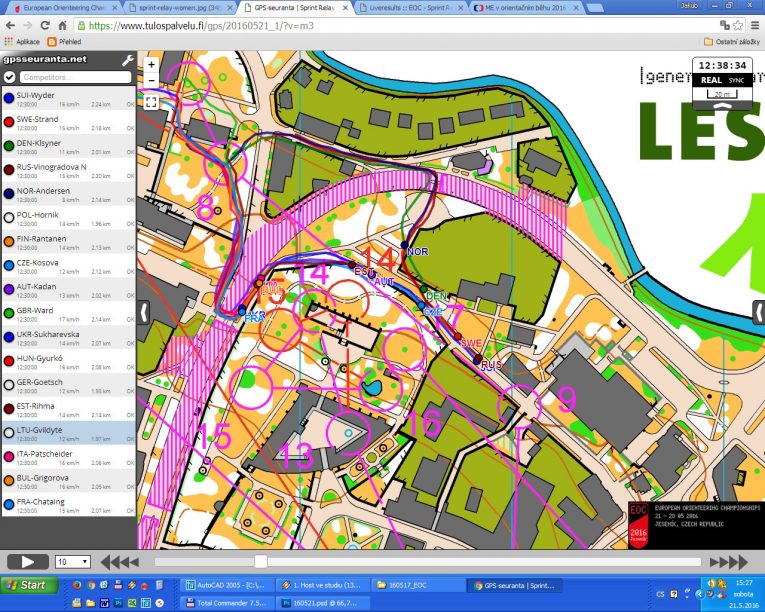Toggle NOR-Andersen dark blue dot
Viewport: 765px width, 612px height.
tap(9, 194)
